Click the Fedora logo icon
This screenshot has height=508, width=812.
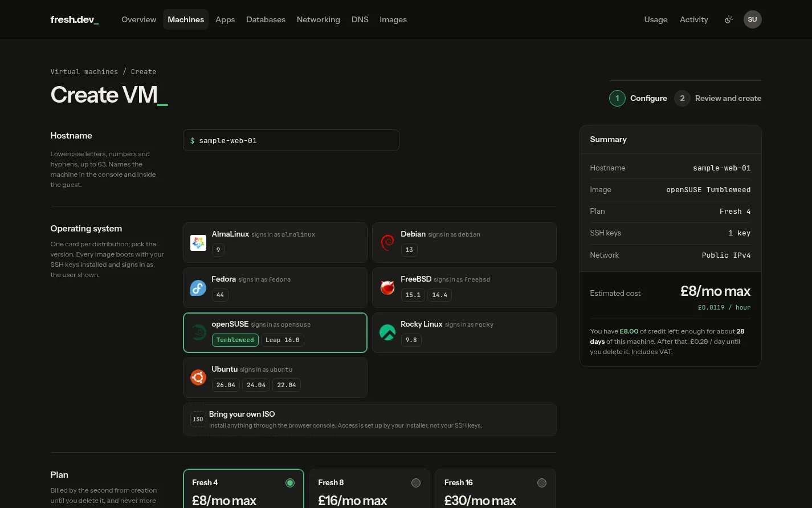point(198,288)
